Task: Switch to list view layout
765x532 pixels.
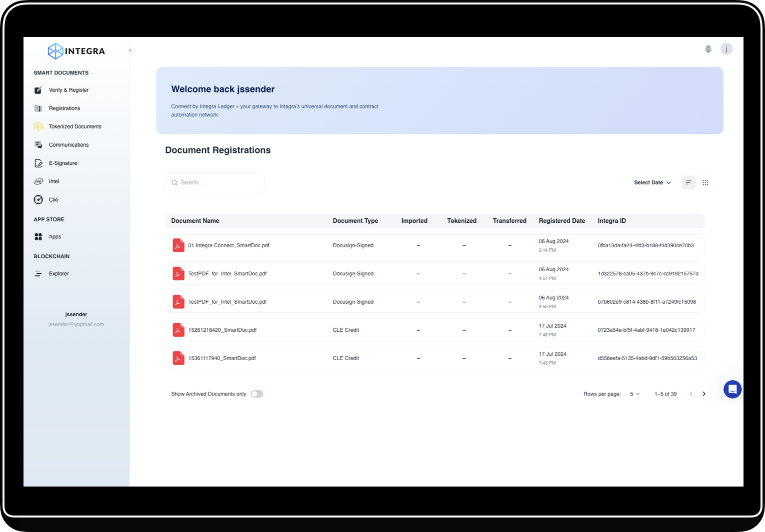Action: (x=688, y=182)
